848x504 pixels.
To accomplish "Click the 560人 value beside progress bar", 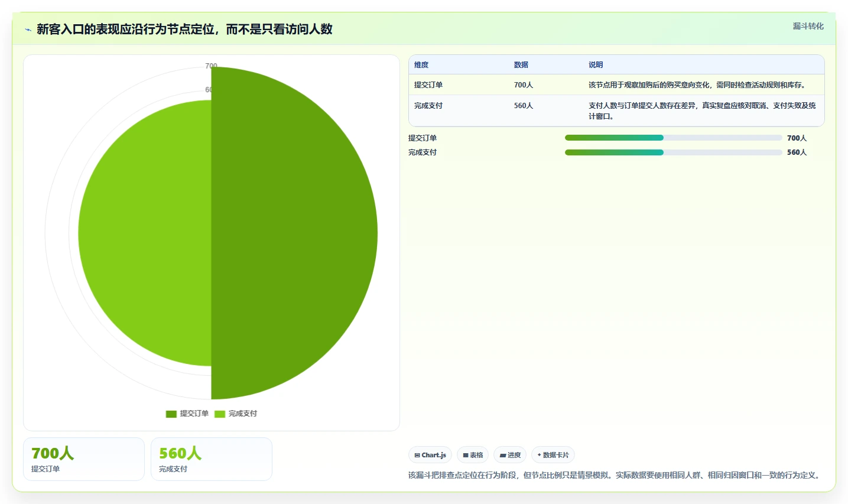I will (797, 152).
